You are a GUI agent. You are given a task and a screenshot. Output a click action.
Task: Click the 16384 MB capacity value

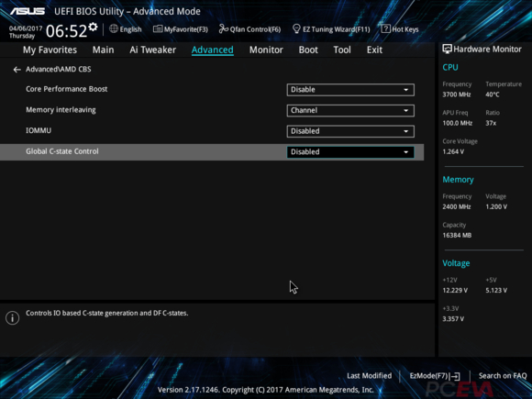click(x=457, y=235)
